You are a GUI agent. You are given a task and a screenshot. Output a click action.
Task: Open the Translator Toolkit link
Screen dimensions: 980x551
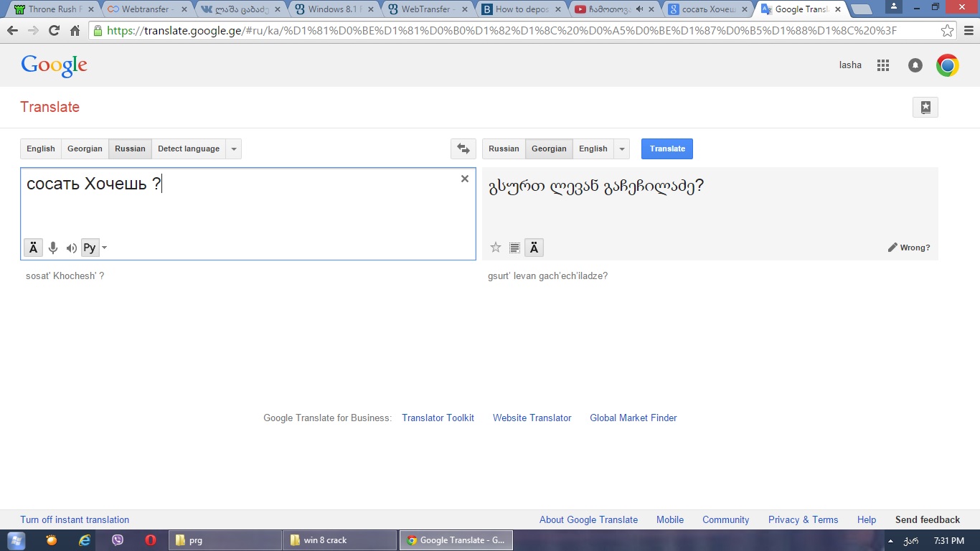(438, 418)
